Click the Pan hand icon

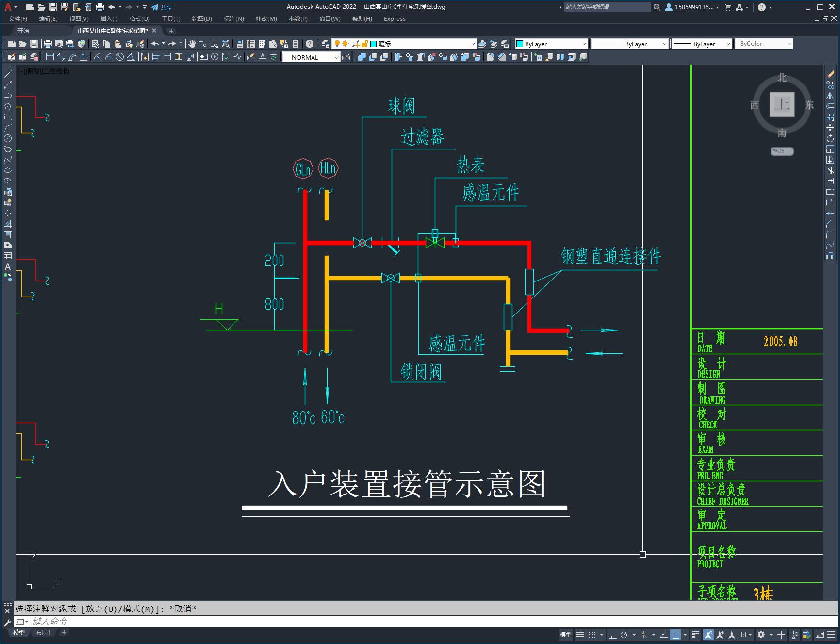click(192, 44)
